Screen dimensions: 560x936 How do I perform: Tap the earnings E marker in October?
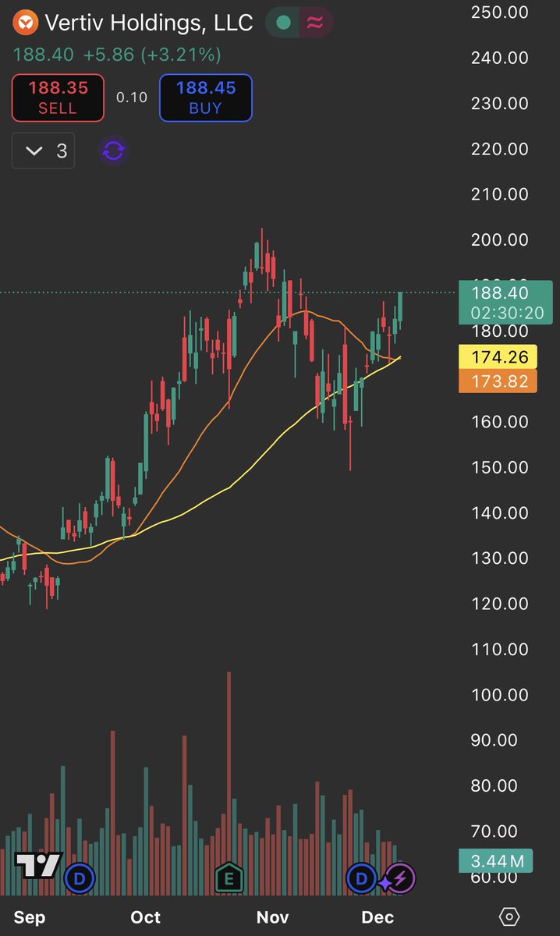tap(229, 878)
